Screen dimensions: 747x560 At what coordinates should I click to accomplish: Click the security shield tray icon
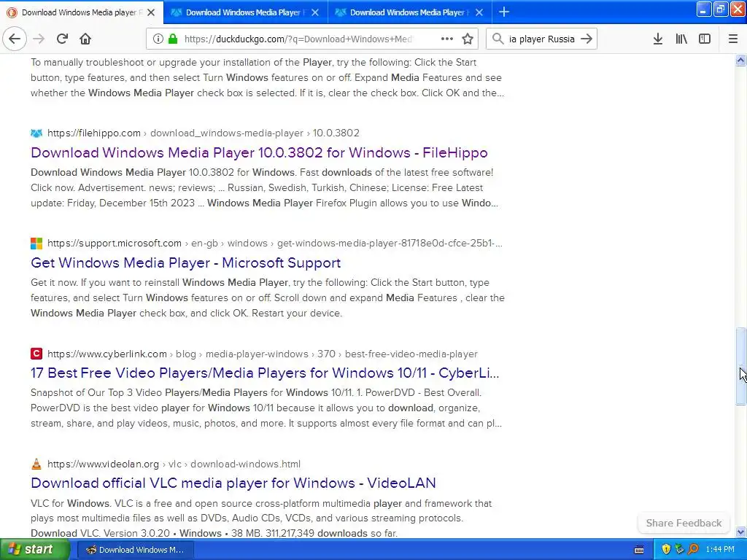tap(666, 550)
